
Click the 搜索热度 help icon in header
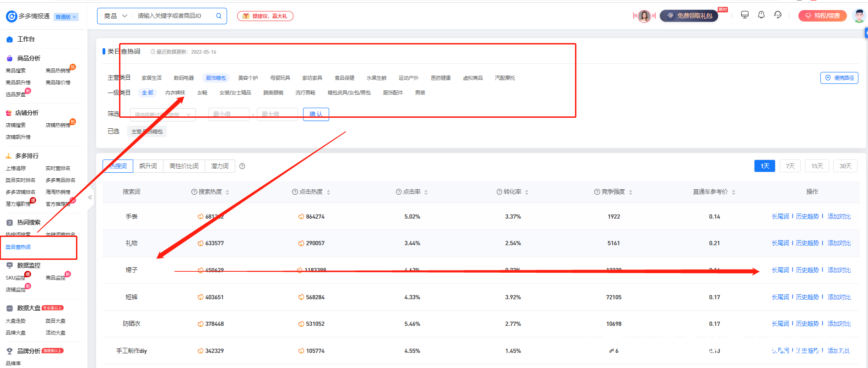point(194,192)
